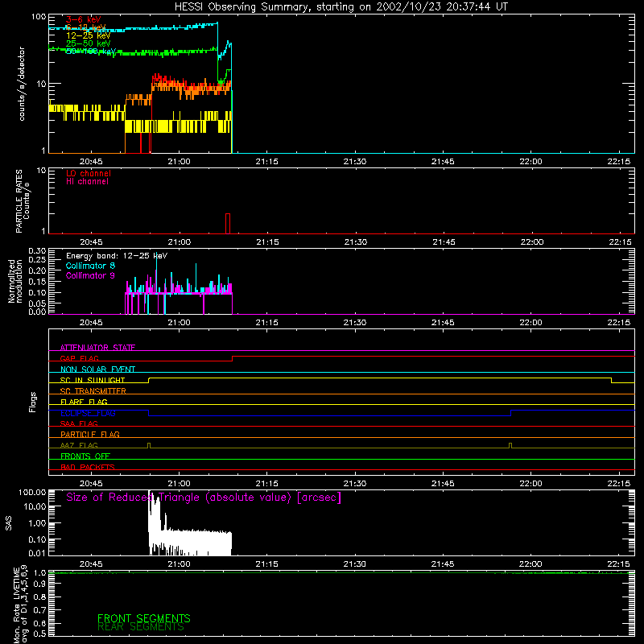This screenshot has width=644, height=644.
Task: Click the SAS axis label
Action: pos(8,523)
